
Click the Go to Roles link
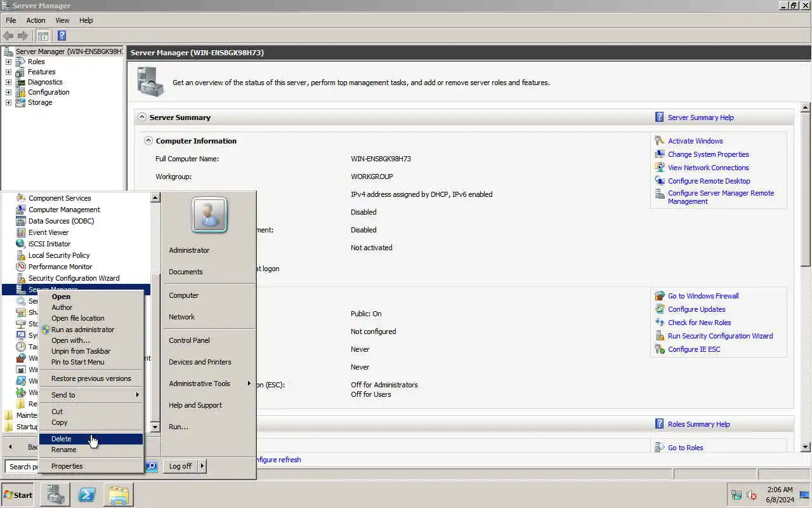(x=685, y=448)
